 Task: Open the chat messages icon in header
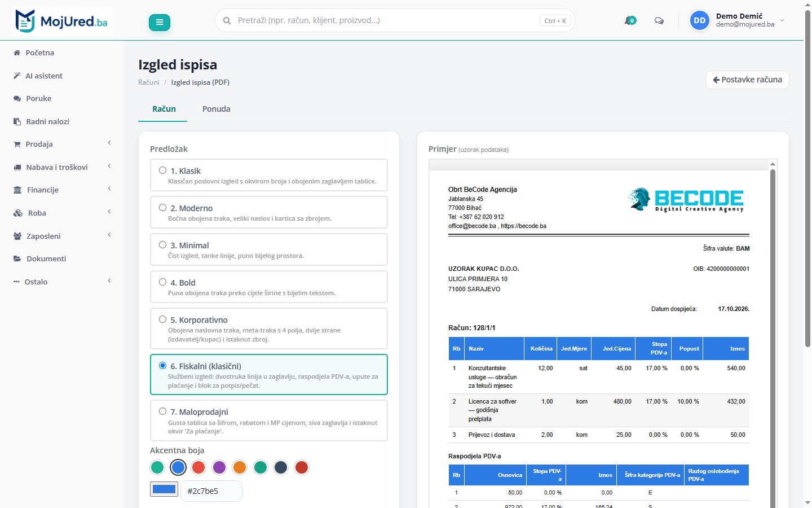659,21
